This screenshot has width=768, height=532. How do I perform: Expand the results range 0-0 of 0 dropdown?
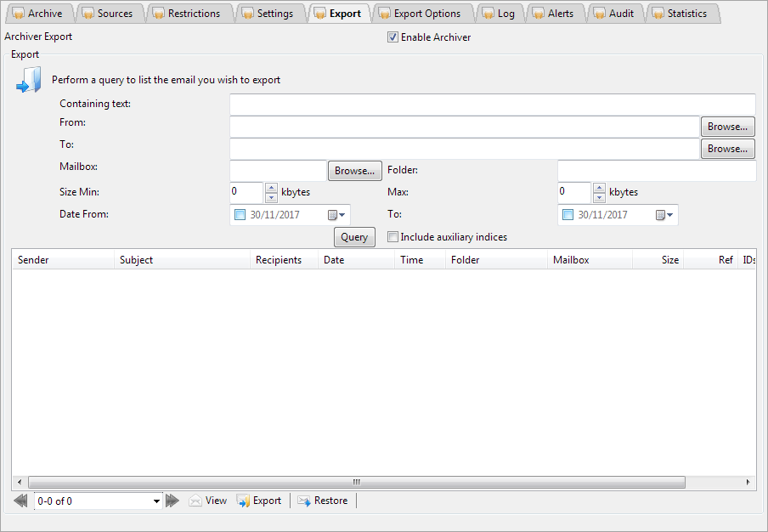point(156,501)
